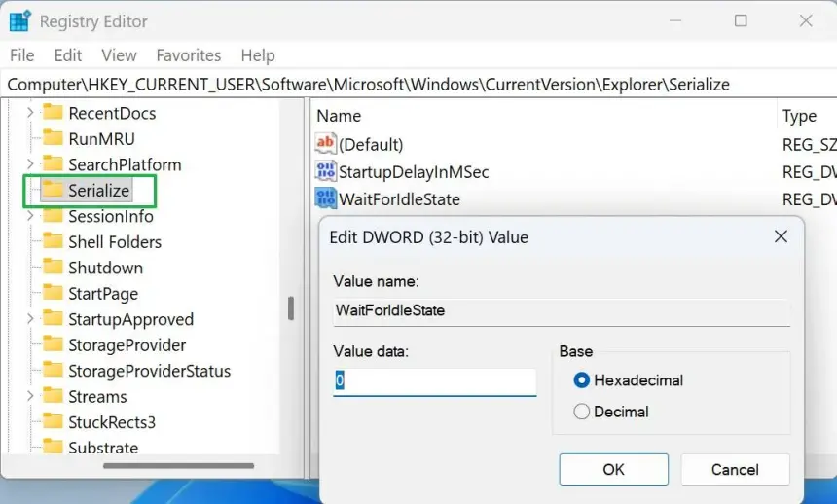Expand the SearchPlatform tree node
The image size is (837, 504).
30,164
